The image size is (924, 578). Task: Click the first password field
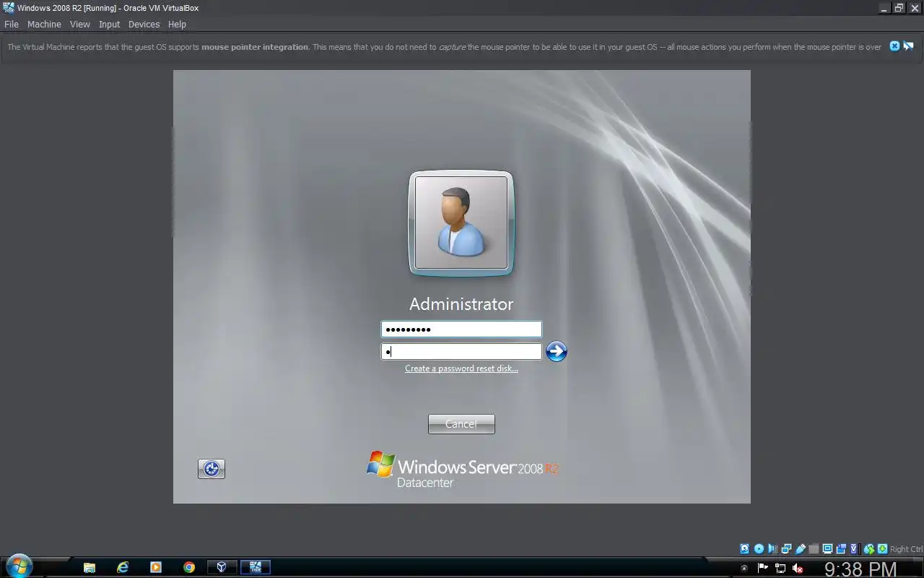461,329
